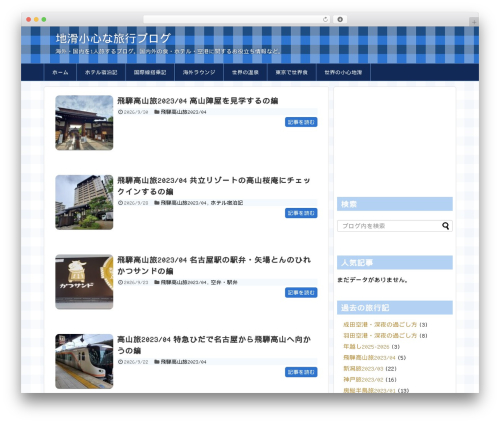Screen dimensions: 500x423
Task: Click the blog tagline under the site title
Action: click(168, 51)
